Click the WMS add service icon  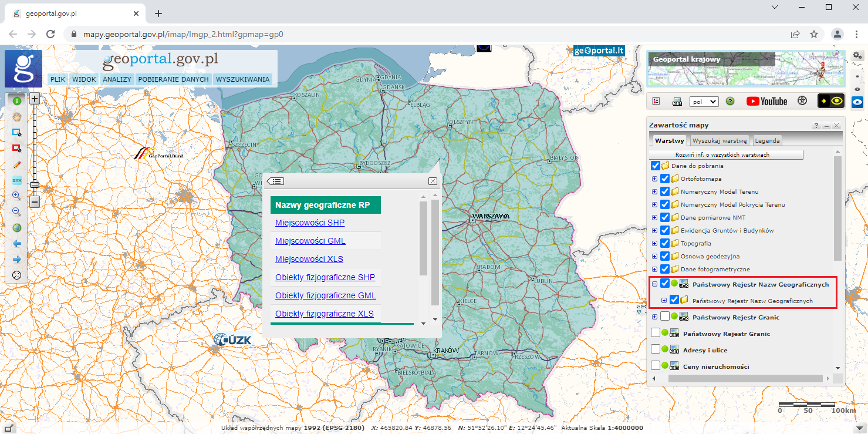[x=677, y=101]
